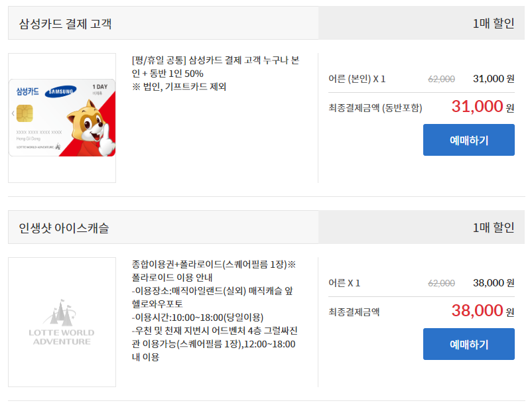Open the Samsung card image thumbnail

tap(62, 118)
